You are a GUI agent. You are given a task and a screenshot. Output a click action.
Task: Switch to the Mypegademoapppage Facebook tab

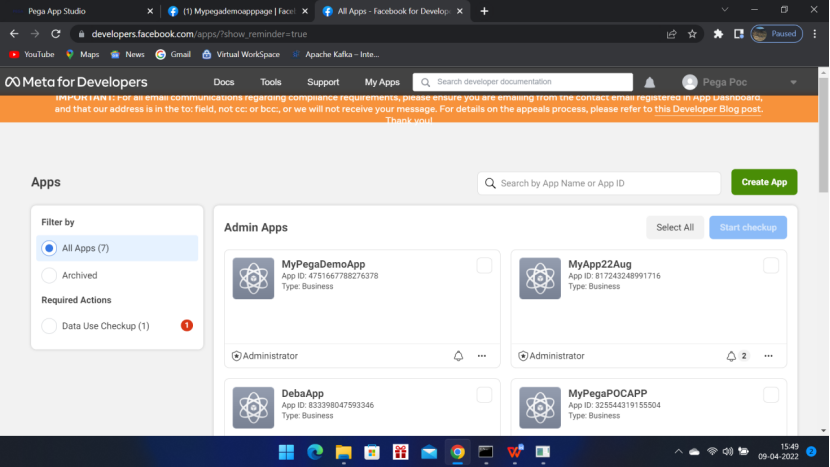237,11
